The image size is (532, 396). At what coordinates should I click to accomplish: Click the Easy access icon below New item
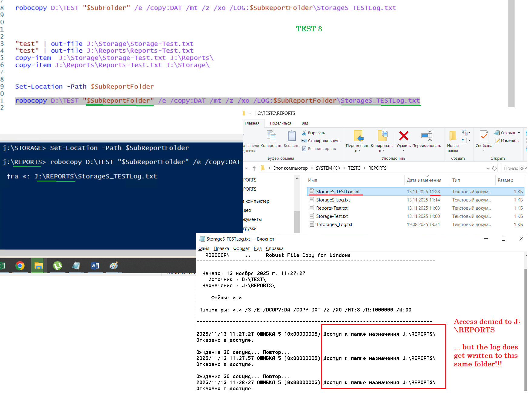pos(465,141)
